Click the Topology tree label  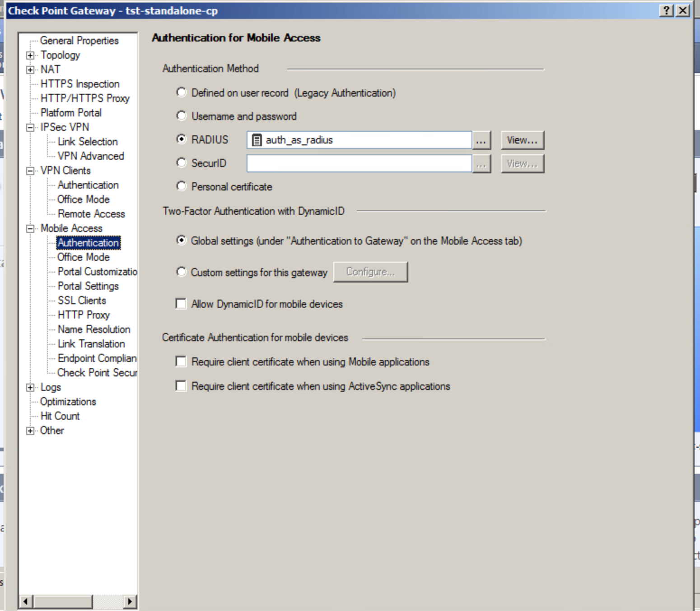(60, 55)
